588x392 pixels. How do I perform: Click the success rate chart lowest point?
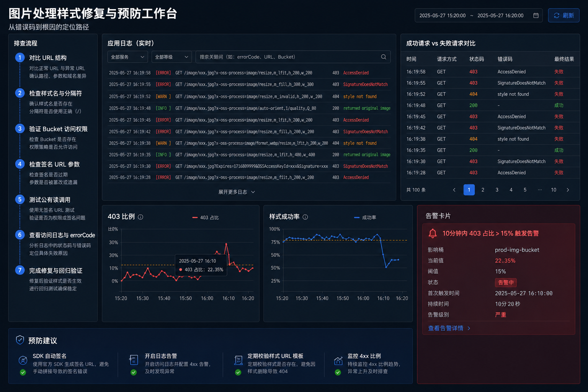(386, 267)
